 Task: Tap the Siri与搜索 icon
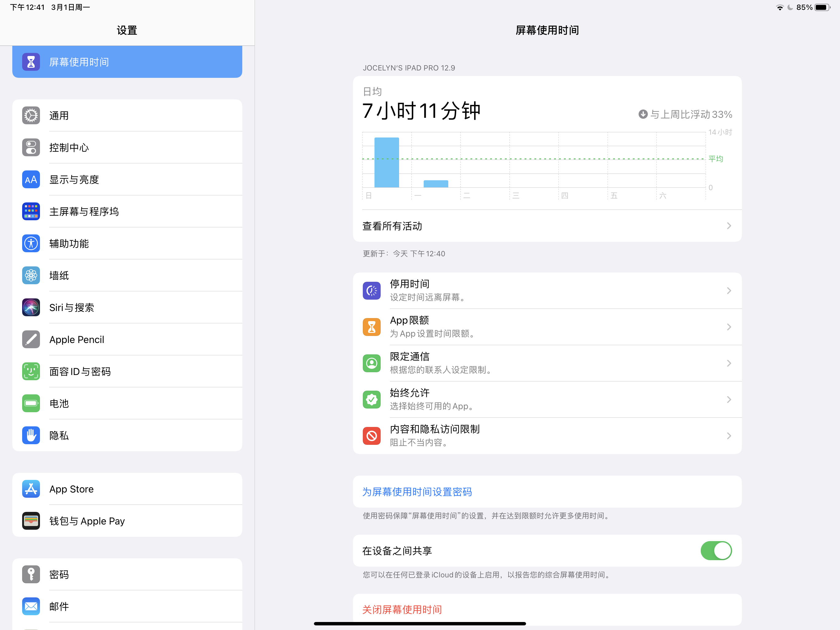click(31, 307)
